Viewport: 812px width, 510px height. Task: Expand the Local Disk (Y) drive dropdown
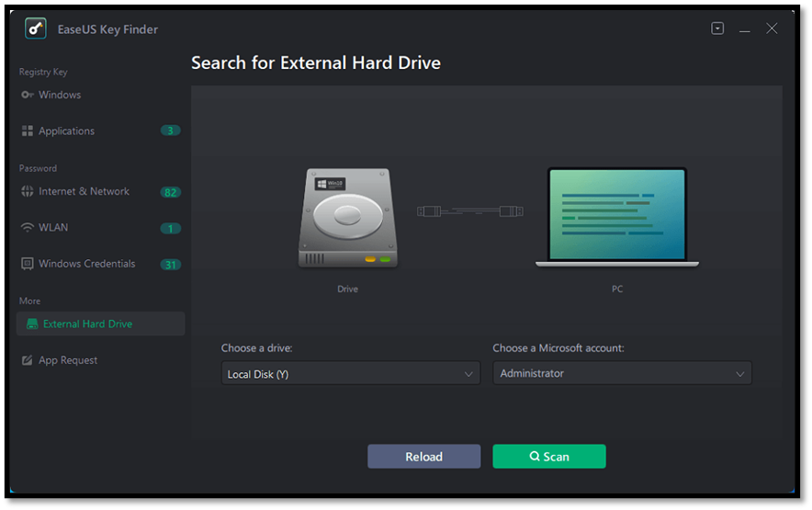click(351, 373)
